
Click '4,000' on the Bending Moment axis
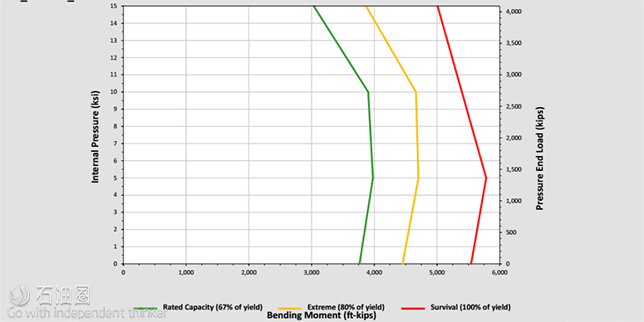click(x=374, y=272)
